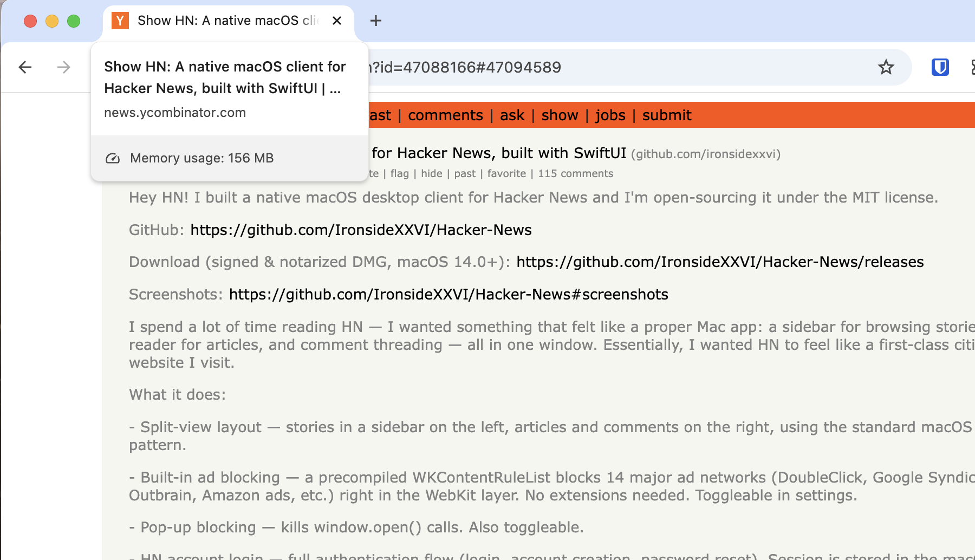Click the forward navigation arrow
The width and height of the screenshot is (975, 560).
pos(64,67)
